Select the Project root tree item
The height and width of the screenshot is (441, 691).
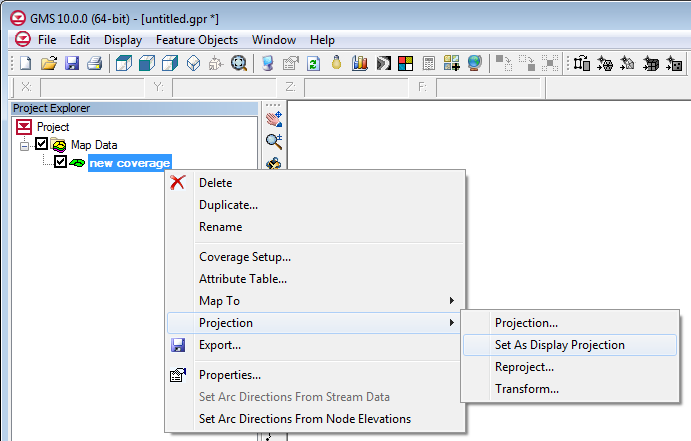pyautogui.click(x=53, y=127)
